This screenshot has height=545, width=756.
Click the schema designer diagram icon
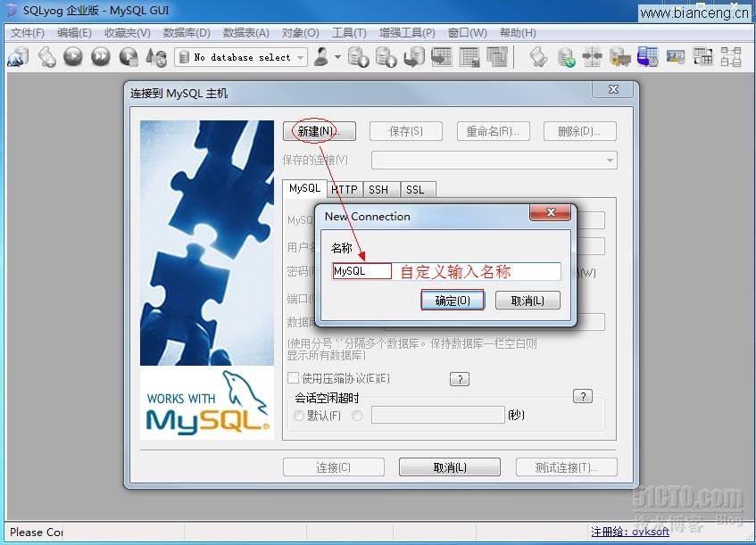[731, 57]
